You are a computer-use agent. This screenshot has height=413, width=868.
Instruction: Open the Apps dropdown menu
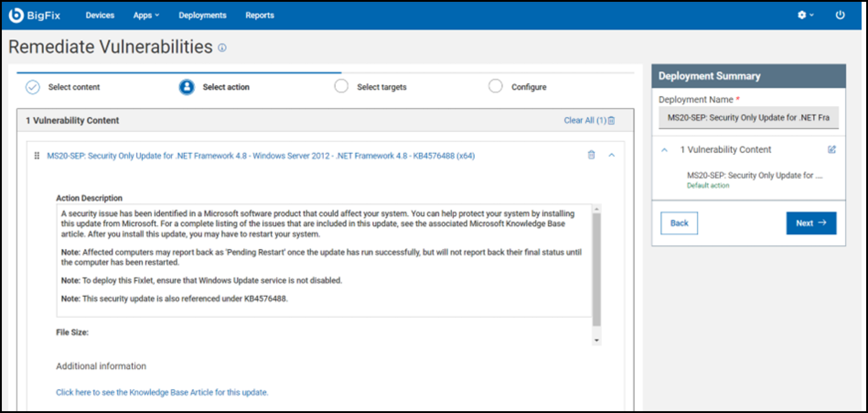point(146,15)
